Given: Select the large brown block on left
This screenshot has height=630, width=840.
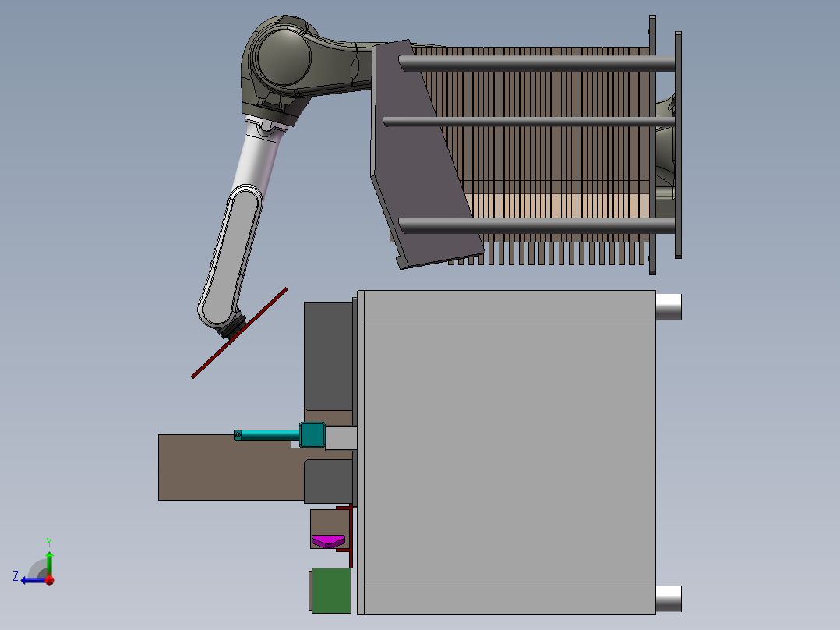Looking at the screenshot, I should click(231, 468).
